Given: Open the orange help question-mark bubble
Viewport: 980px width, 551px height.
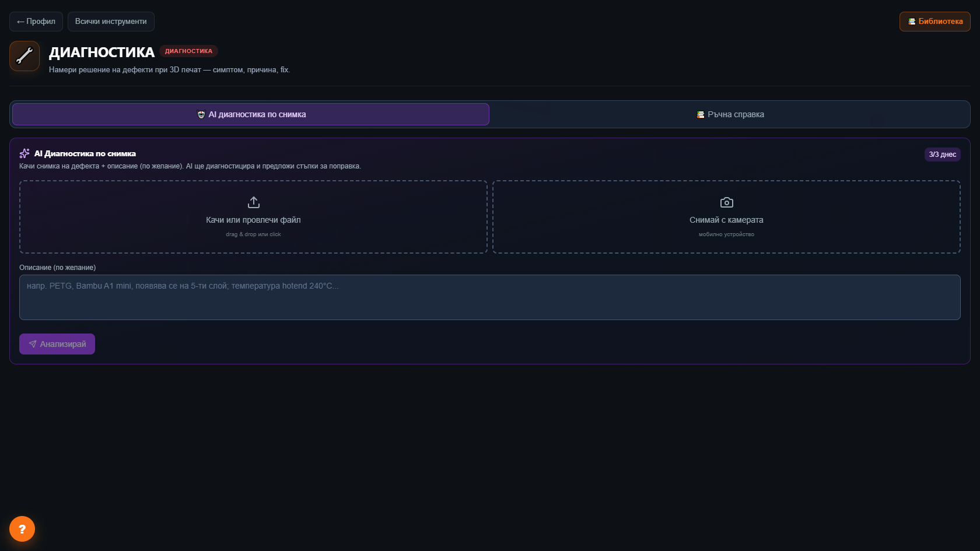Looking at the screenshot, I should (22, 529).
